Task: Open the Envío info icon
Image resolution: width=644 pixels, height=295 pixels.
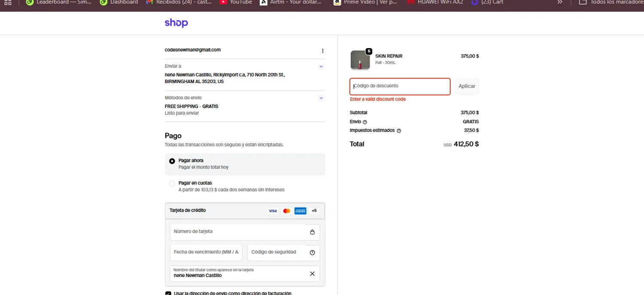Action: coord(365,122)
